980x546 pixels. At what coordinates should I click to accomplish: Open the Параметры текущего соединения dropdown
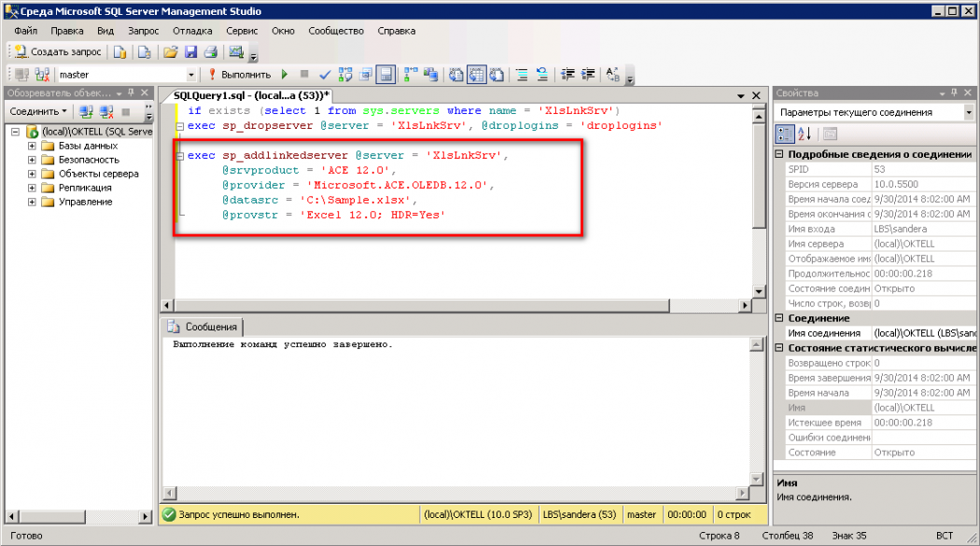(x=967, y=112)
